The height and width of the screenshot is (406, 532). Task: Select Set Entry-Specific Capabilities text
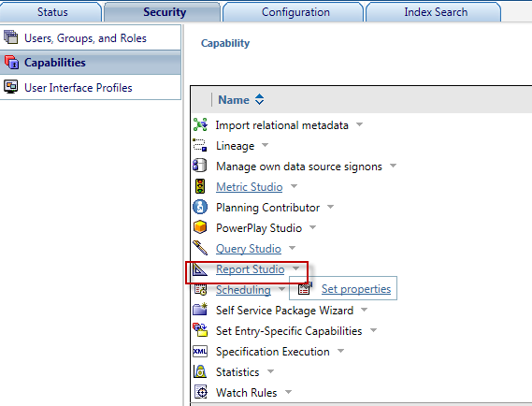(289, 331)
